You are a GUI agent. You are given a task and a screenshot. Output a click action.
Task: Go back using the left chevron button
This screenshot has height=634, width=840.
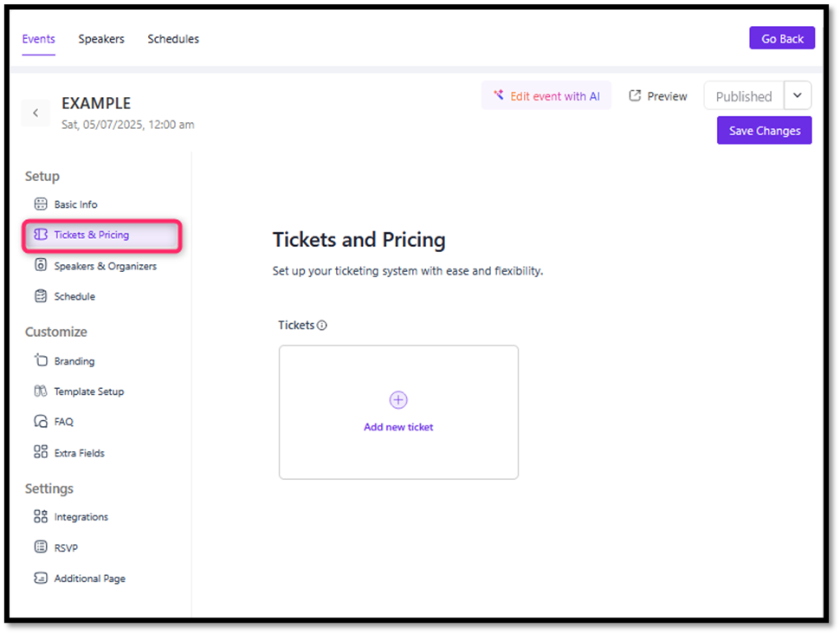coord(36,113)
